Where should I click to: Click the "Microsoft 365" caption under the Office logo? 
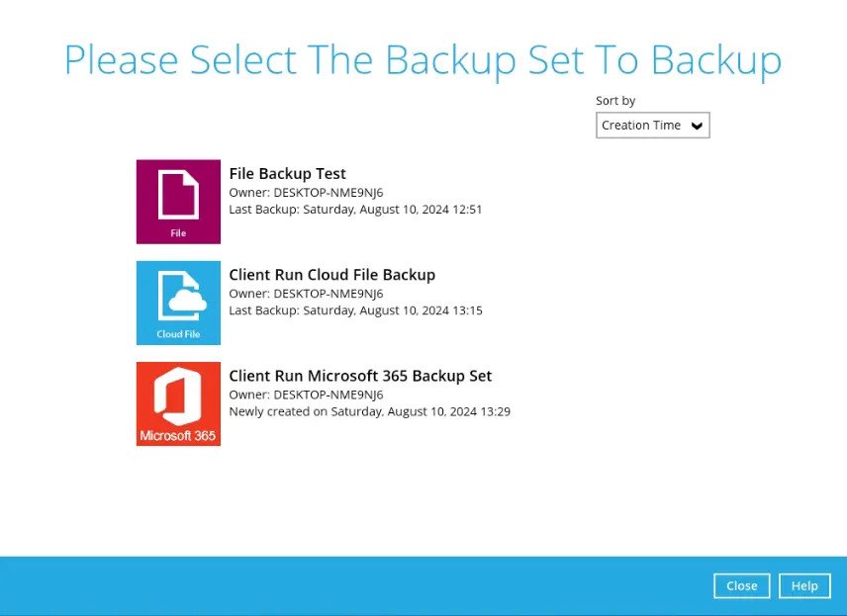point(178,435)
